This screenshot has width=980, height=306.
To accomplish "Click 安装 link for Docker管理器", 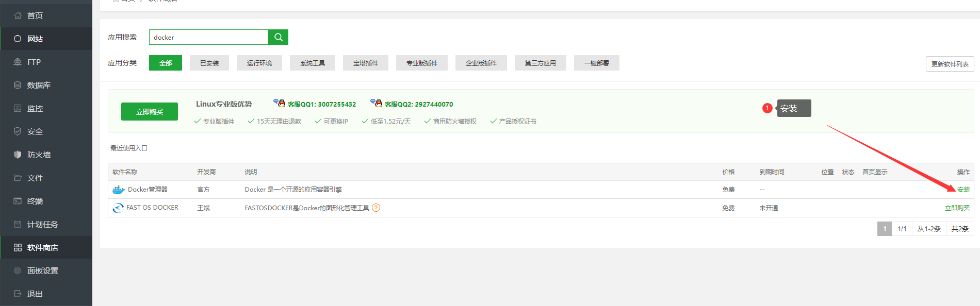I will point(963,190).
